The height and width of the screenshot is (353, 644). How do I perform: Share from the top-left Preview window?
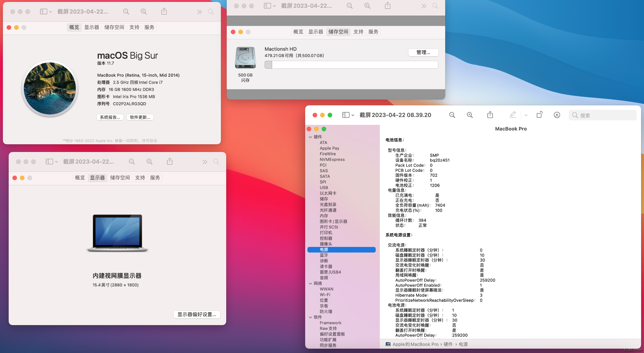pos(164,11)
